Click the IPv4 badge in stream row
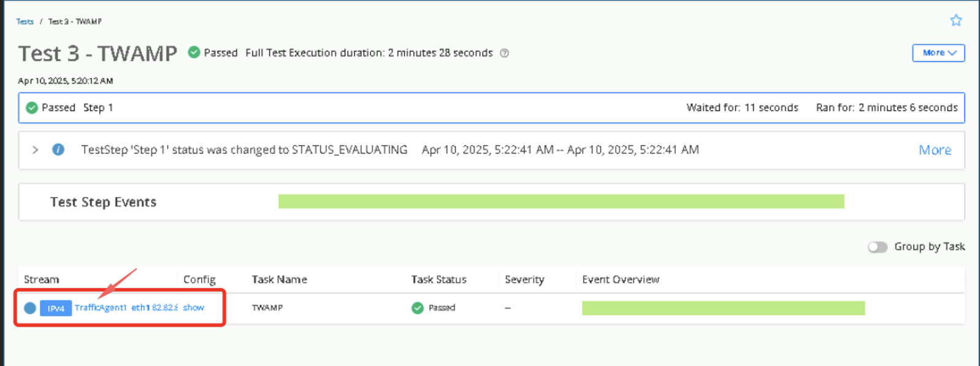The image size is (980, 366). click(56, 308)
